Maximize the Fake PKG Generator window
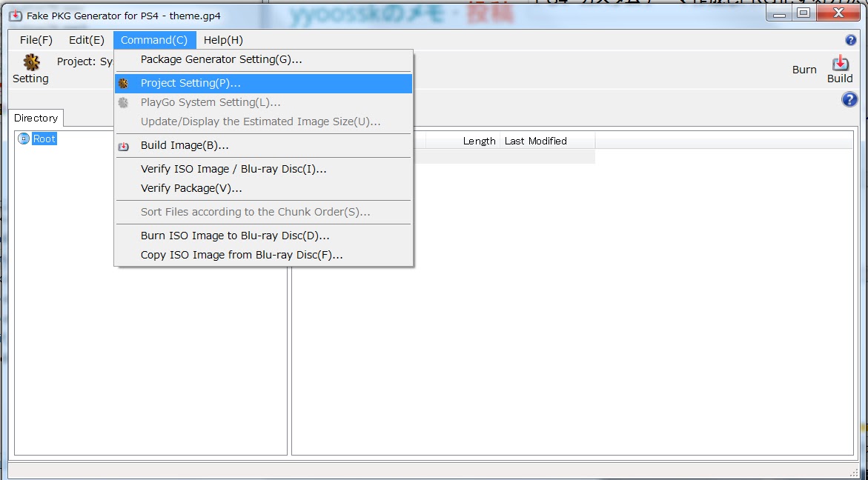 [x=804, y=13]
